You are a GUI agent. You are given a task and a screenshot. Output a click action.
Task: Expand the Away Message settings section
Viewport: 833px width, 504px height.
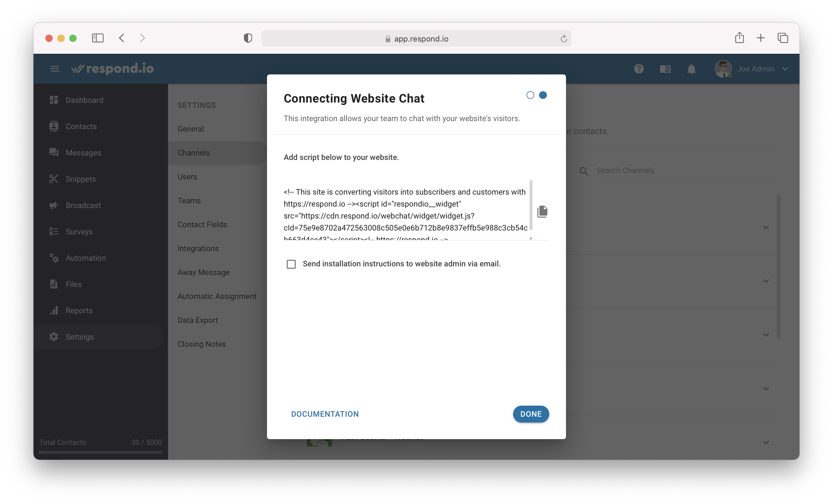204,272
